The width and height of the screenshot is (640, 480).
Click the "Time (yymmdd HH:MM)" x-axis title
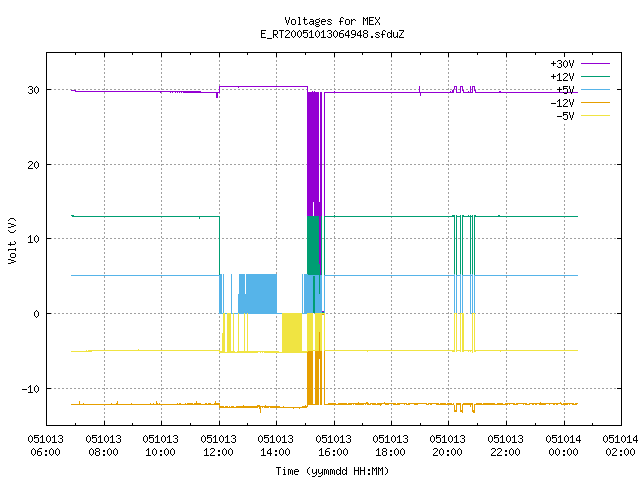[x=332, y=471]
